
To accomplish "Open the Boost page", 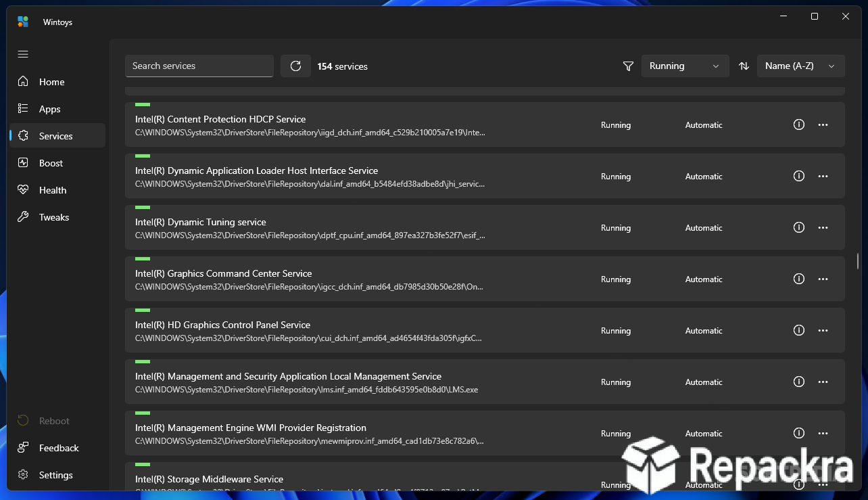I will (x=57, y=163).
